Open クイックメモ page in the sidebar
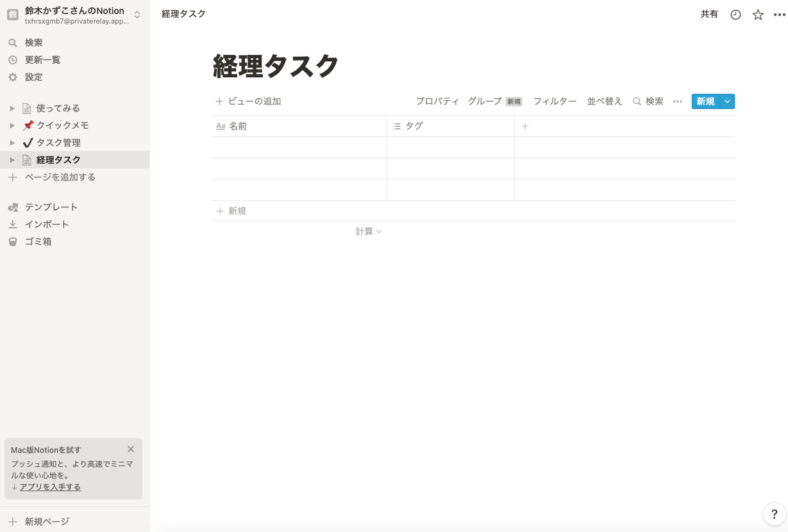The width and height of the screenshot is (788, 532). point(63,126)
